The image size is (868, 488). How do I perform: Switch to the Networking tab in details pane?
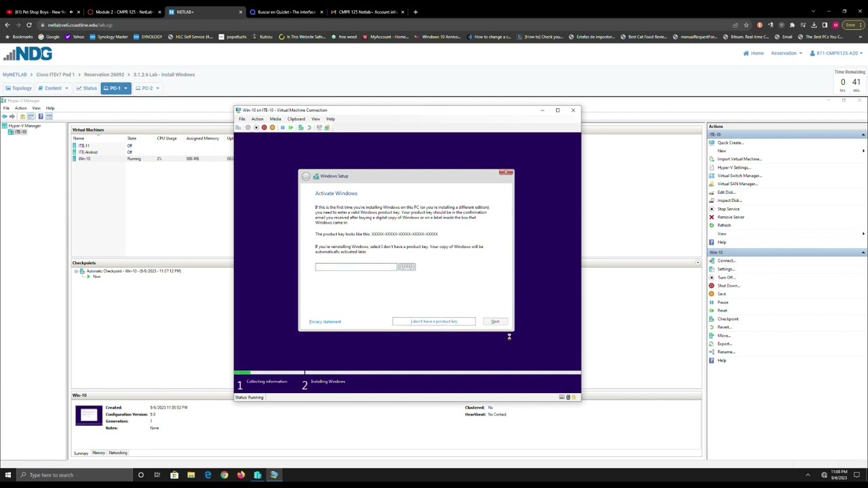click(118, 453)
